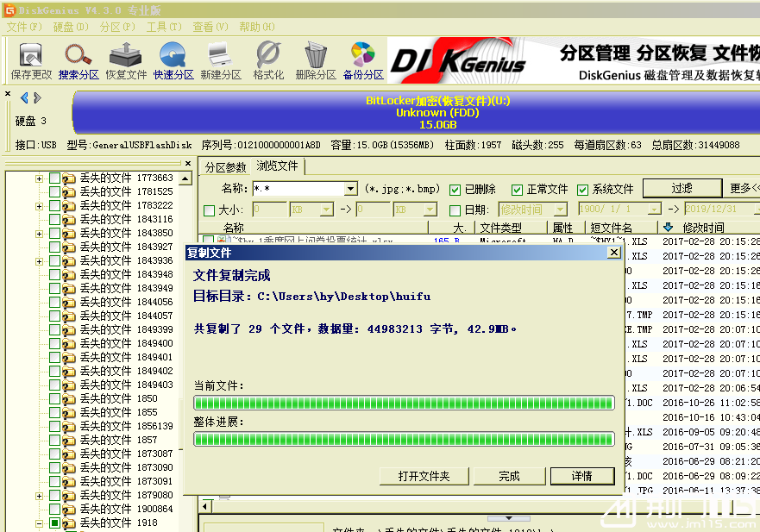Open the 帮助(H) menu
The image size is (760, 532).
[x=257, y=27]
